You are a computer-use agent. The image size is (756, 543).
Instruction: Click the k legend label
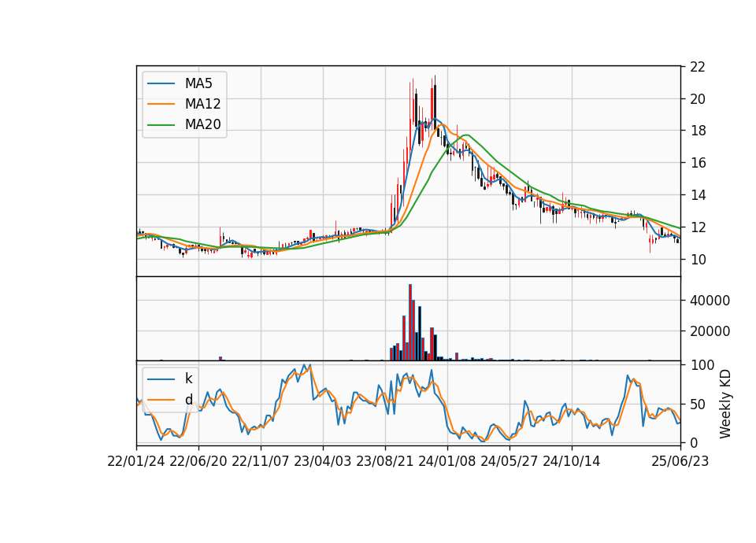(188, 379)
